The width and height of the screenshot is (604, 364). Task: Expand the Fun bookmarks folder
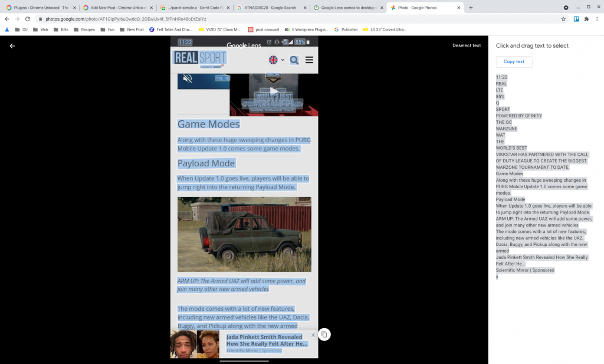coord(107,29)
